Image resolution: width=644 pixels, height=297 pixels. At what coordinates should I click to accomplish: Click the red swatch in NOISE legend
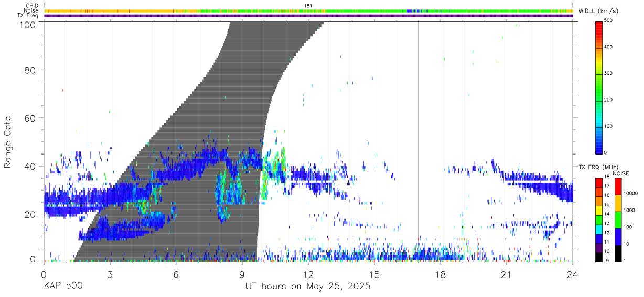coord(618,186)
